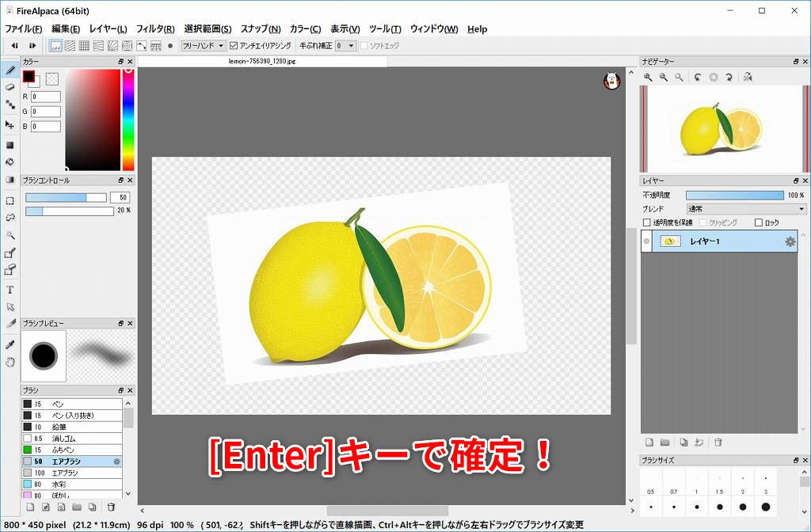This screenshot has width=811, height=532.
Task: Open the 手ぶれ補正 value dropdown
Action: point(346,46)
